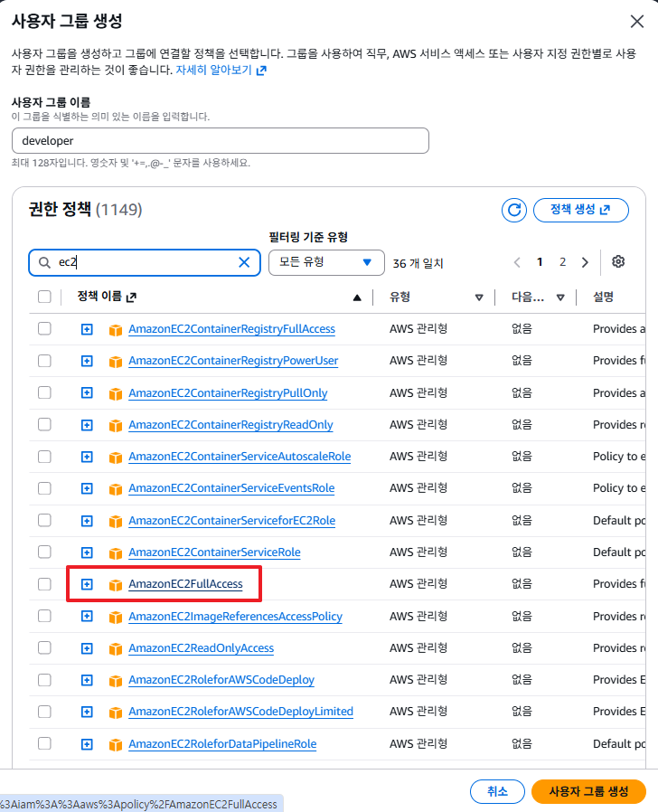Viewport: 658px width, 812px height.
Task: Click the policy icon beside AmazonEC2FullAccess
Action: 116,585
